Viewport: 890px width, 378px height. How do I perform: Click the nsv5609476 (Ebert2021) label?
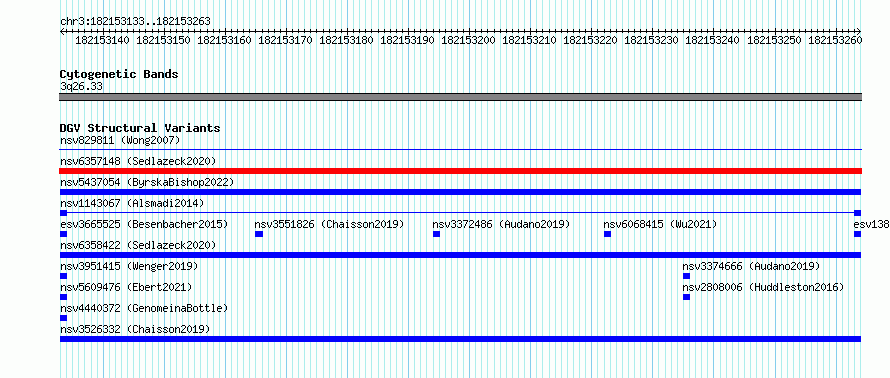(x=126, y=287)
